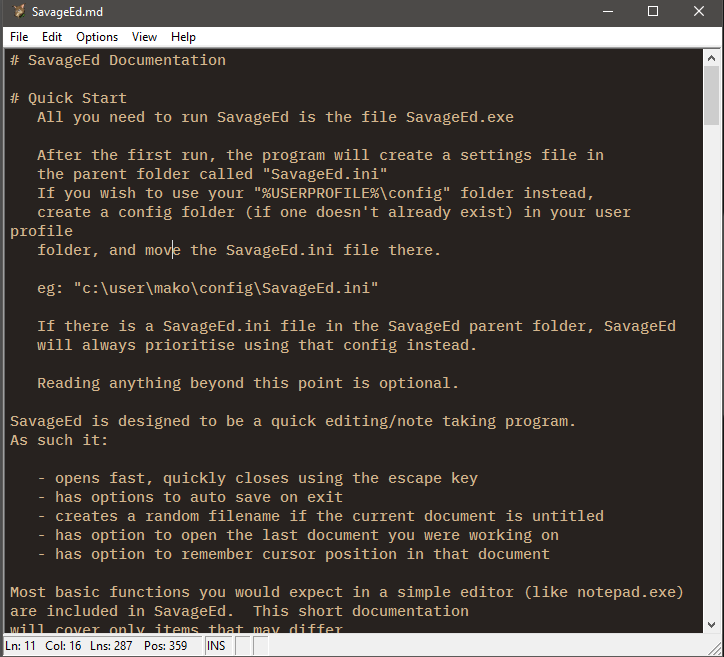Viewport: 724px width, 657px height.
Task: Click the scrollbar up arrow
Action: [x=711, y=58]
